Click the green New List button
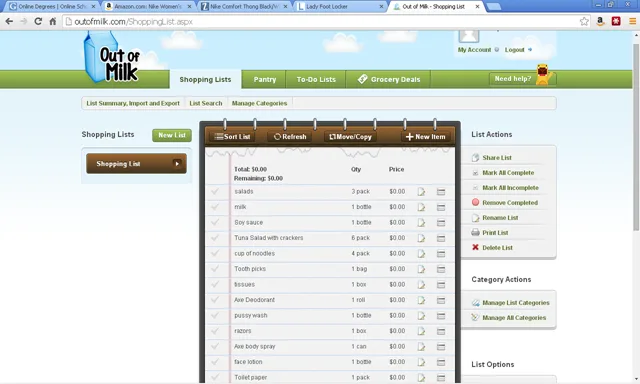Image resolution: width=640 pixels, height=384 pixels. 172,135
